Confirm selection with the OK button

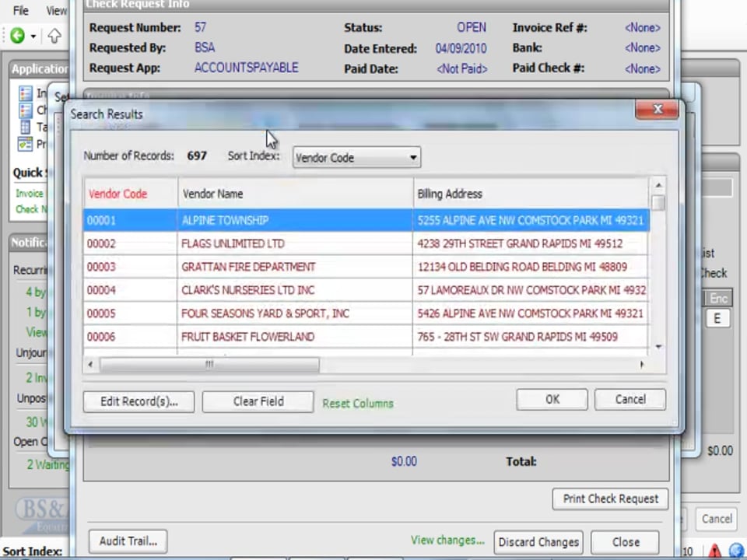[x=552, y=400]
